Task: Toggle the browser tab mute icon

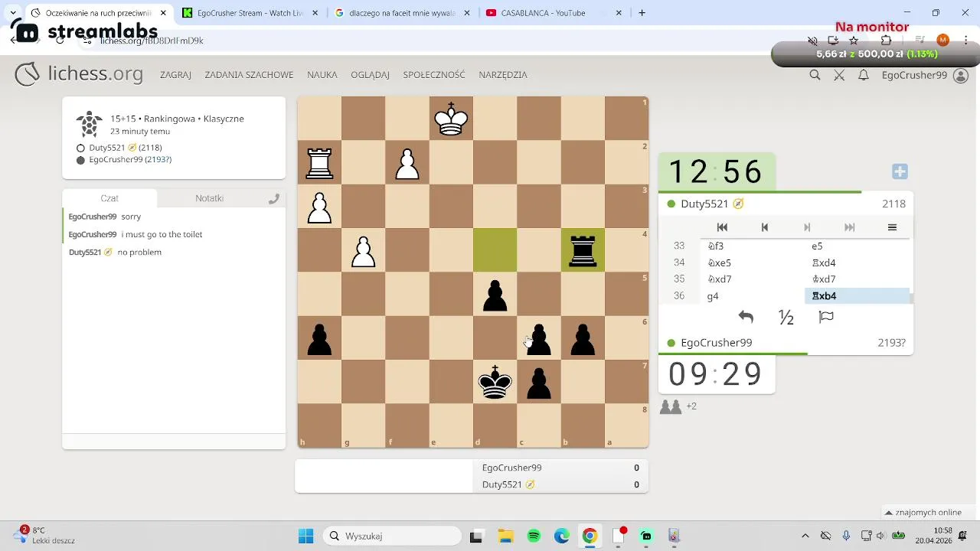Action: (813, 41)
